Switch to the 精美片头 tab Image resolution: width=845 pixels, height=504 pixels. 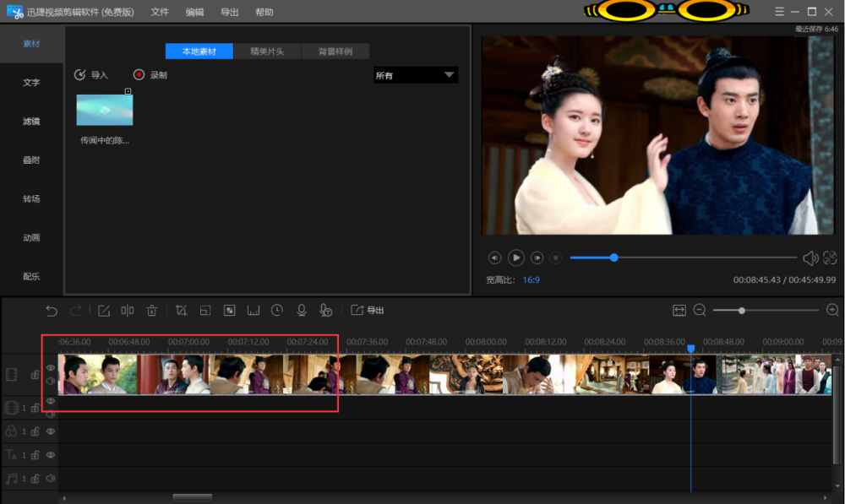point(267,51)
